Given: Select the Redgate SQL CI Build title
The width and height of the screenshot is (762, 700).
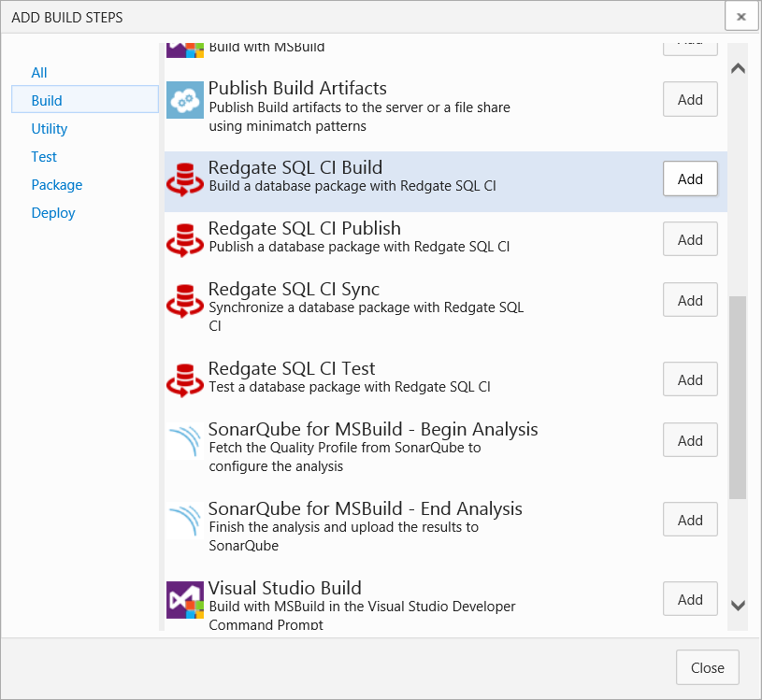Looking at the screenshot, I should (x=295, y=167).
